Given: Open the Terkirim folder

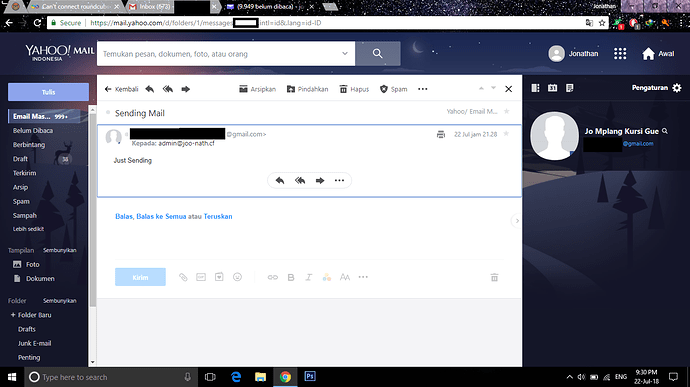Looking at the screenshot, I should point(25,173).
